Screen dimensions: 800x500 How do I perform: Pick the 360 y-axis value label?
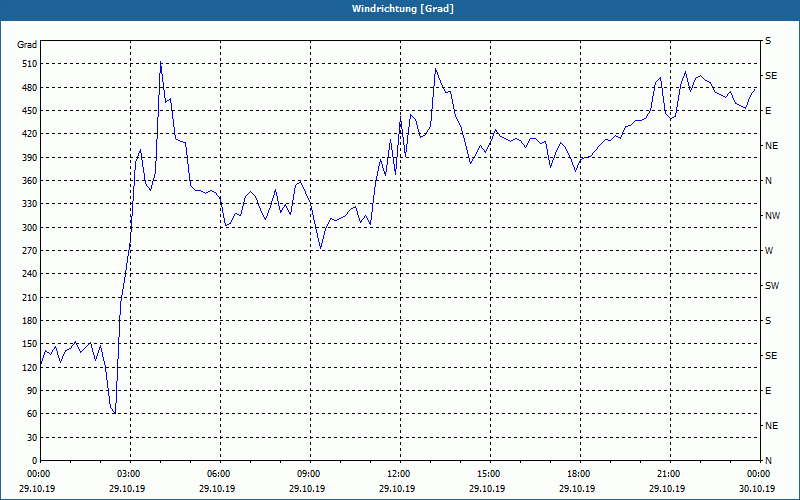(31, 181)
